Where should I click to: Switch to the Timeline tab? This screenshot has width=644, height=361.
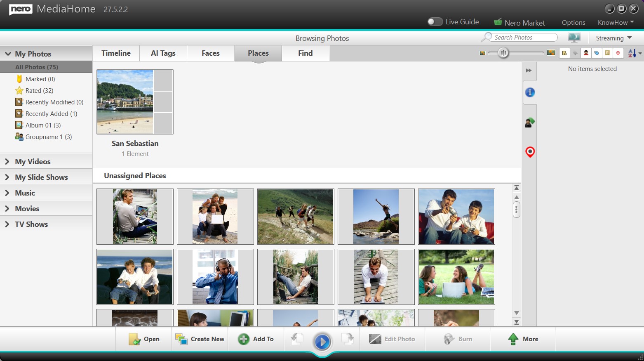(116, 53)
